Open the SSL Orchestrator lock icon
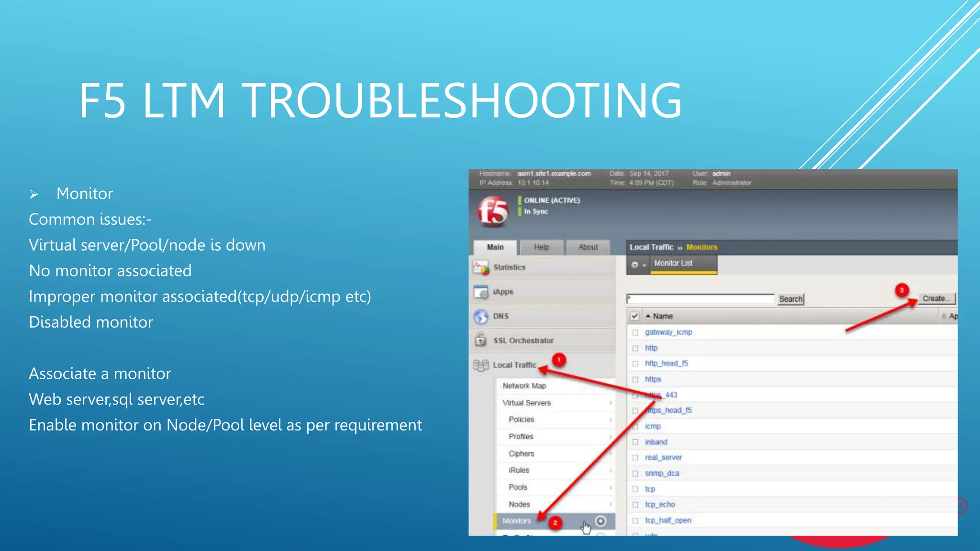 pyautogui.click(x=481, y=340)
